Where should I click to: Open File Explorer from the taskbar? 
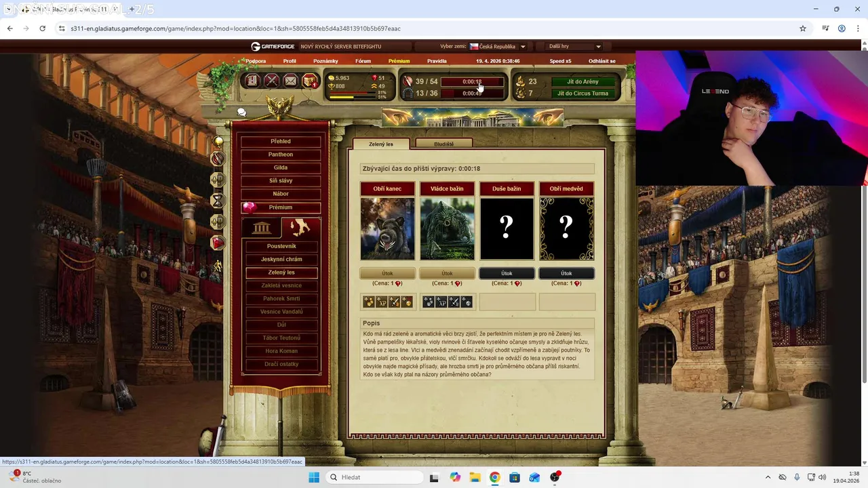(x=475, y=477)
